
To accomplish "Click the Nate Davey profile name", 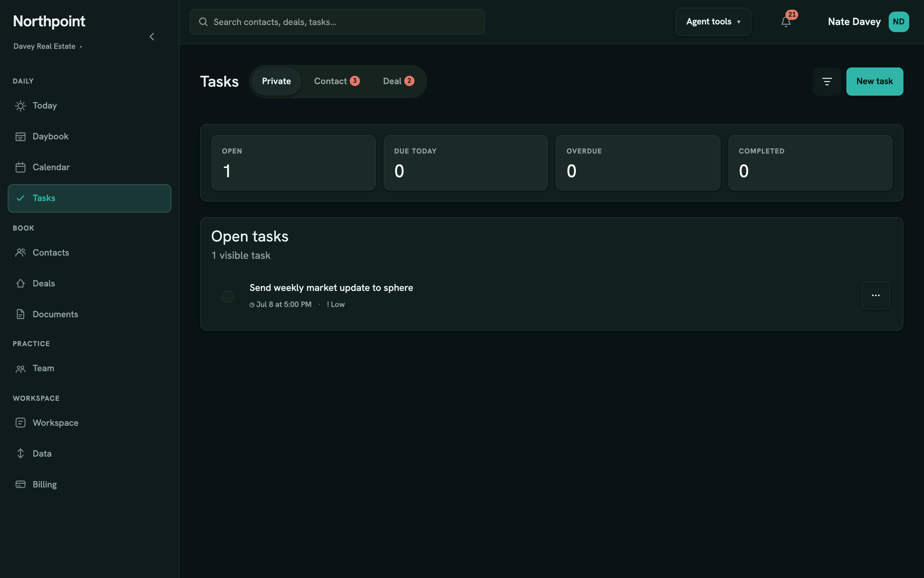I will coord(854,22).
